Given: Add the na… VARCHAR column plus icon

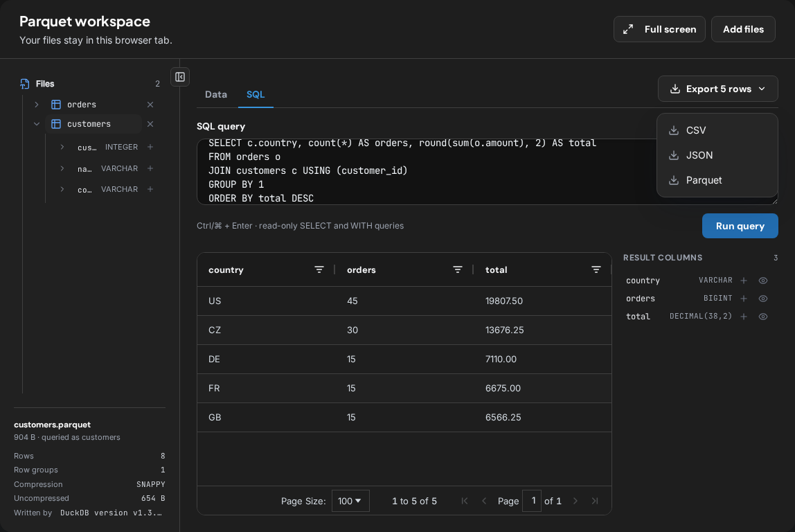Looking at the screenshot, I should pos(150,168).
